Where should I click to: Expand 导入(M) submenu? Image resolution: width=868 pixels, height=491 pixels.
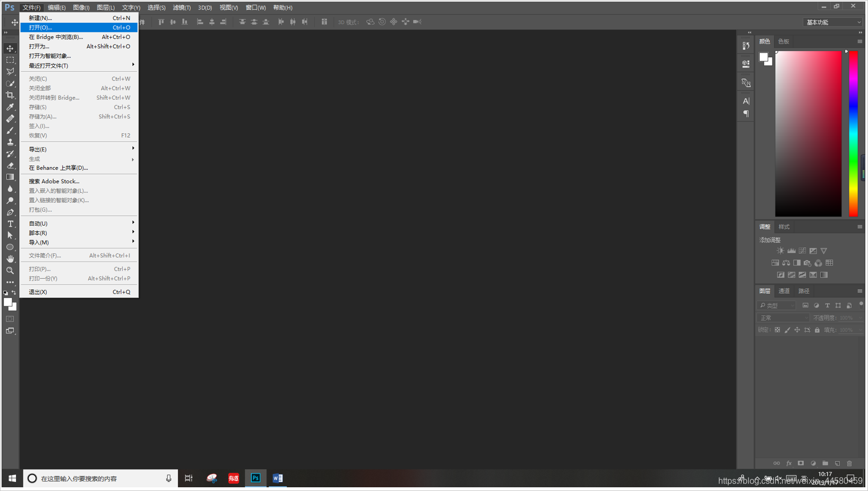pos(79,243)
